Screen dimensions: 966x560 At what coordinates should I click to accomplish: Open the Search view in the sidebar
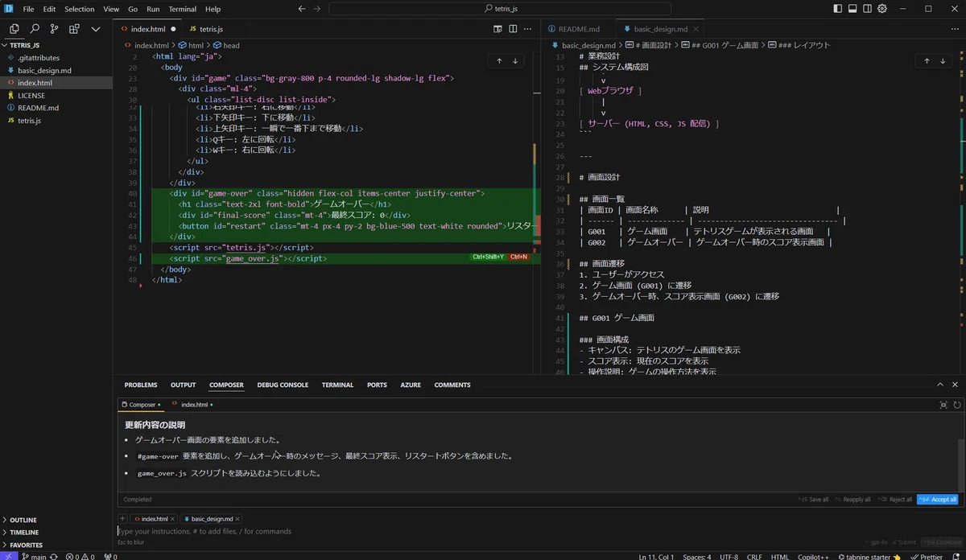[x=35, y=28]
